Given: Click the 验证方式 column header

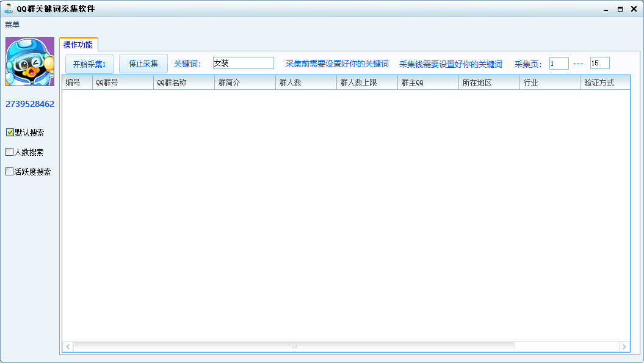Looking at the screenshot, I should 605,82.
